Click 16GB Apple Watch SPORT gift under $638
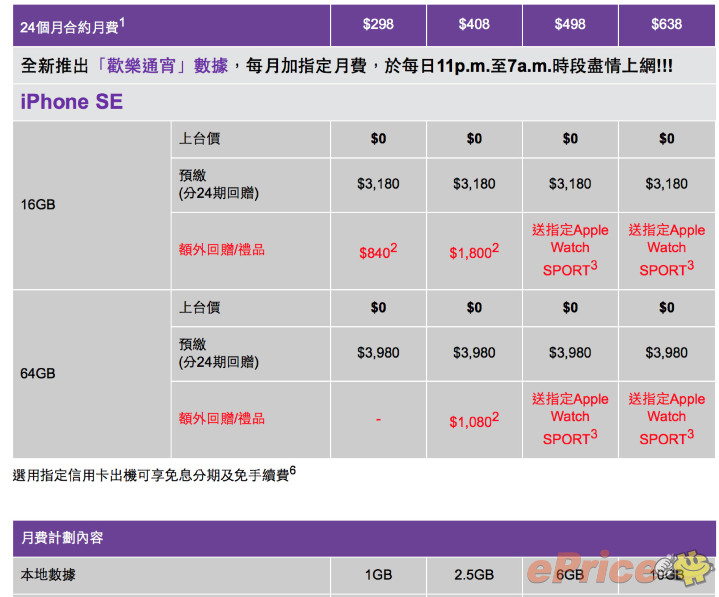The width and height of the screenshot is (719, 597). (x=667, y=249)
